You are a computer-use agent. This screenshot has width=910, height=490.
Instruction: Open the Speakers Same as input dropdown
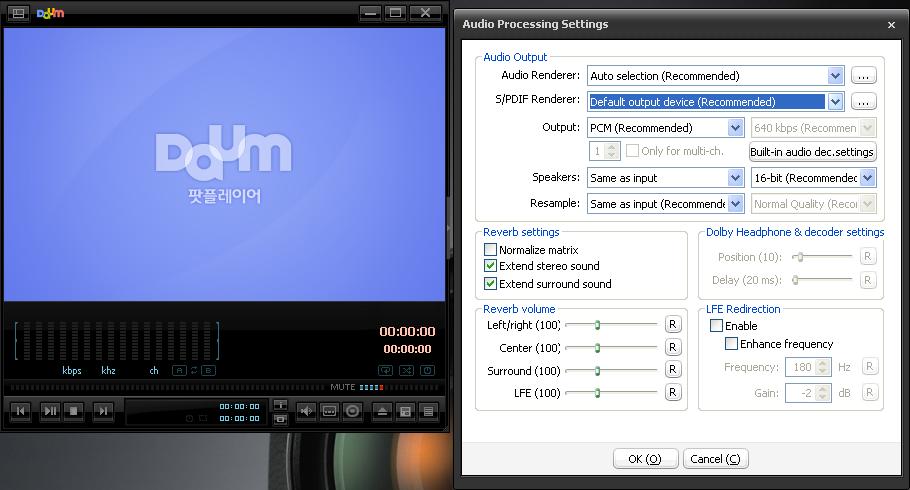pyautogui.click(x=735, y=178)
